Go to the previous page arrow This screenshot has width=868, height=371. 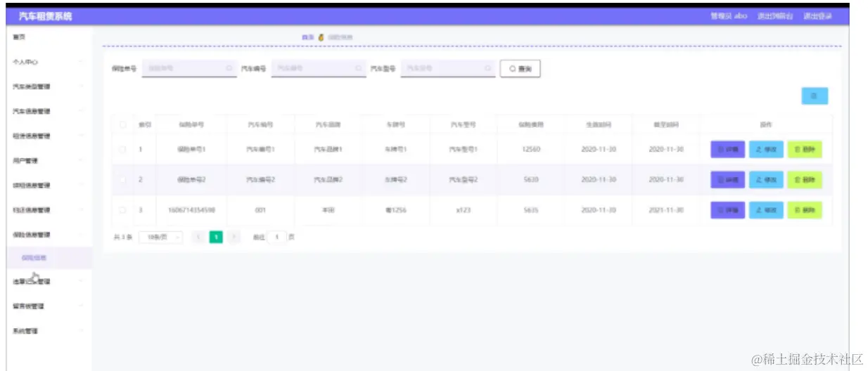pyautogui.click(x=198, y=237)
